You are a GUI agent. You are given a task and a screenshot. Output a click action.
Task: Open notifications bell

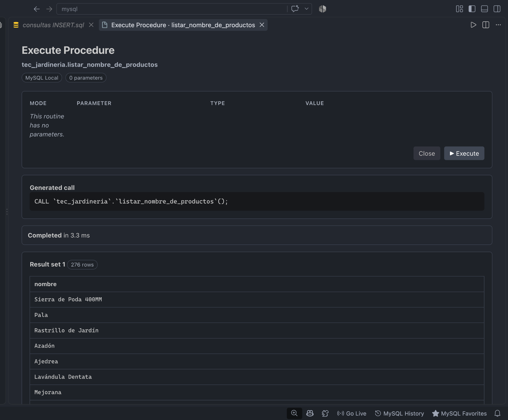[x=497, y=413]
